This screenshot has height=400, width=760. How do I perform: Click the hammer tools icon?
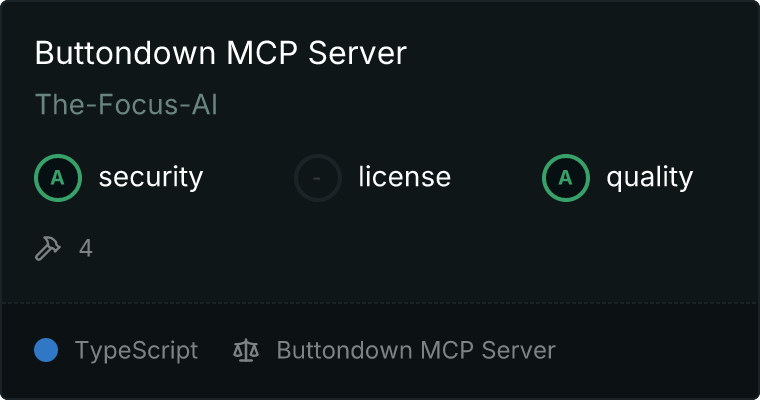(48, 248)
